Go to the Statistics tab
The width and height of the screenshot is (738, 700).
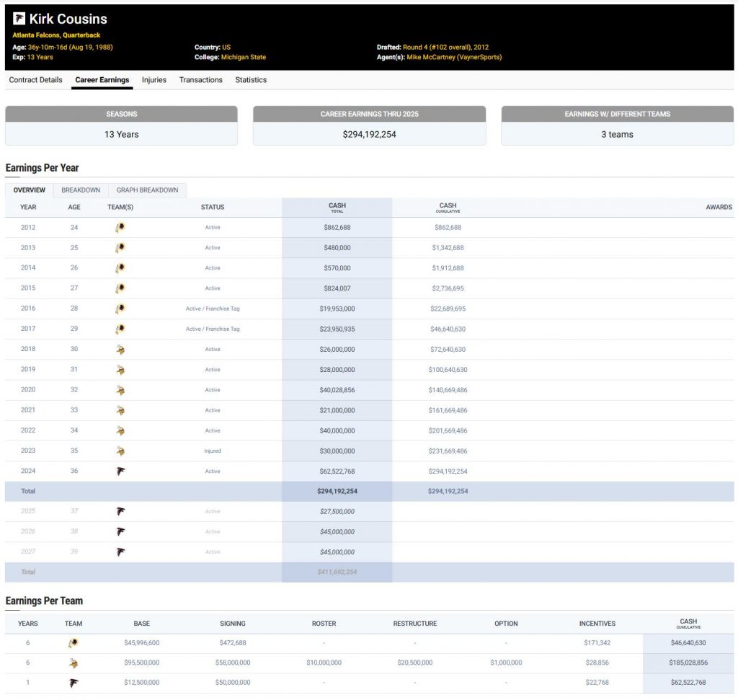(251, 80)
